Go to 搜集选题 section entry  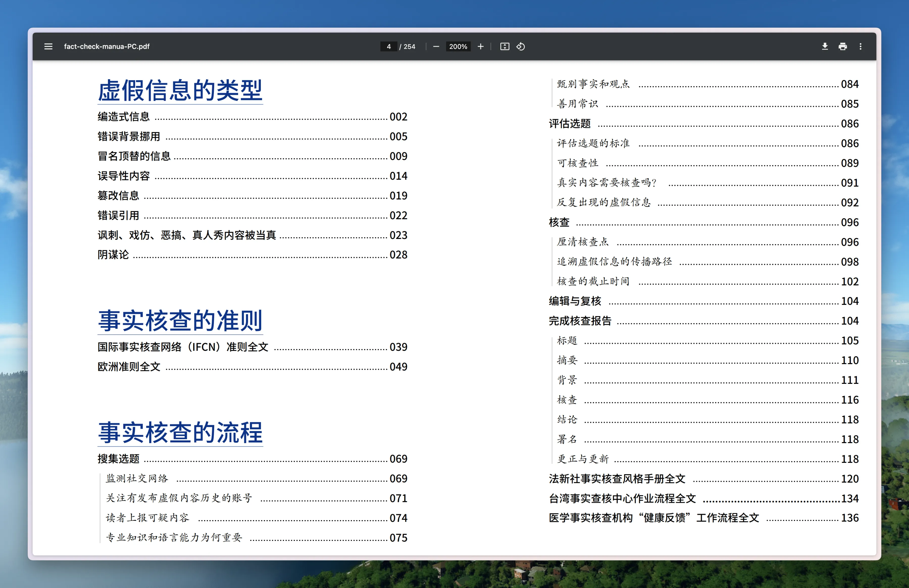point(118,459)
